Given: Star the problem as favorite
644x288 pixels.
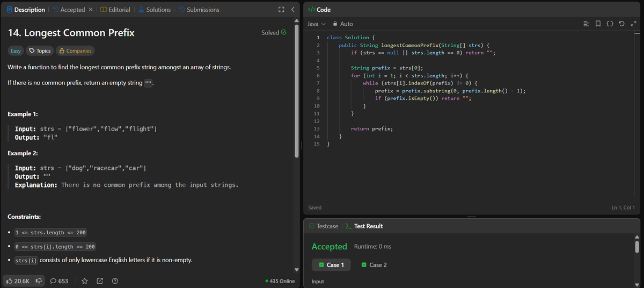Looking at the screenshot, I should pos(85,281).
